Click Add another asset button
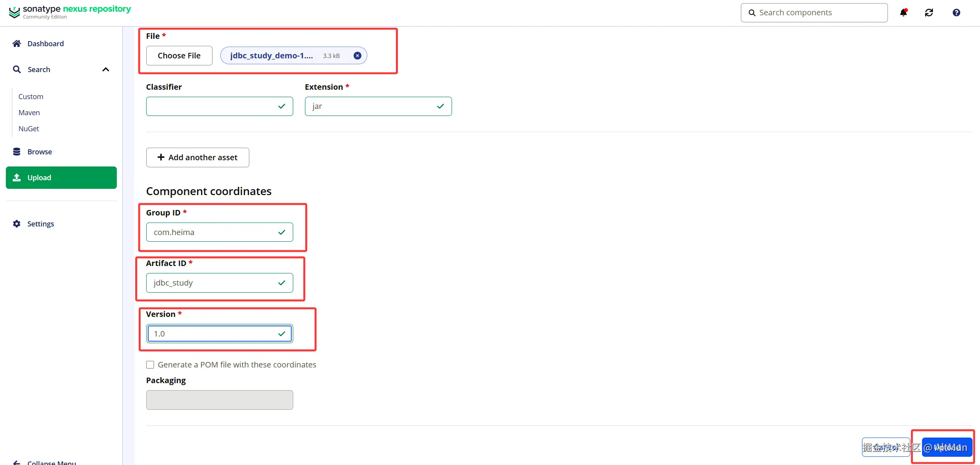 (198, 157)
